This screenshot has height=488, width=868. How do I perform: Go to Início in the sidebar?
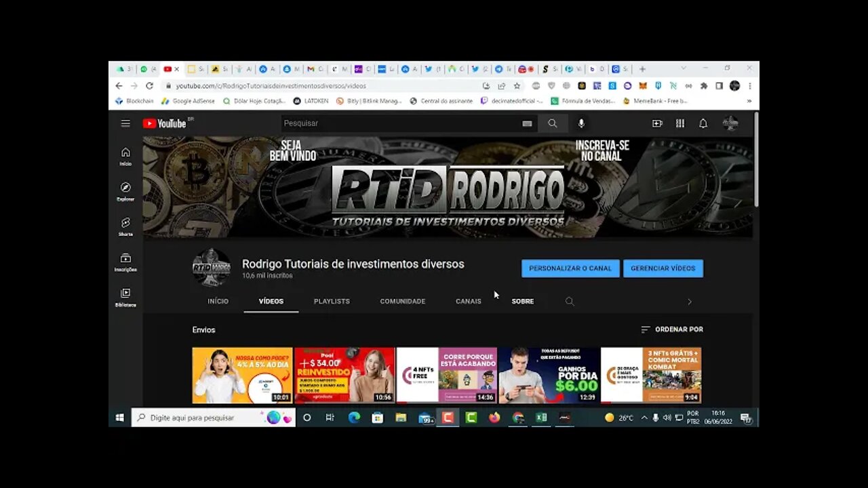tap(125, 156)
